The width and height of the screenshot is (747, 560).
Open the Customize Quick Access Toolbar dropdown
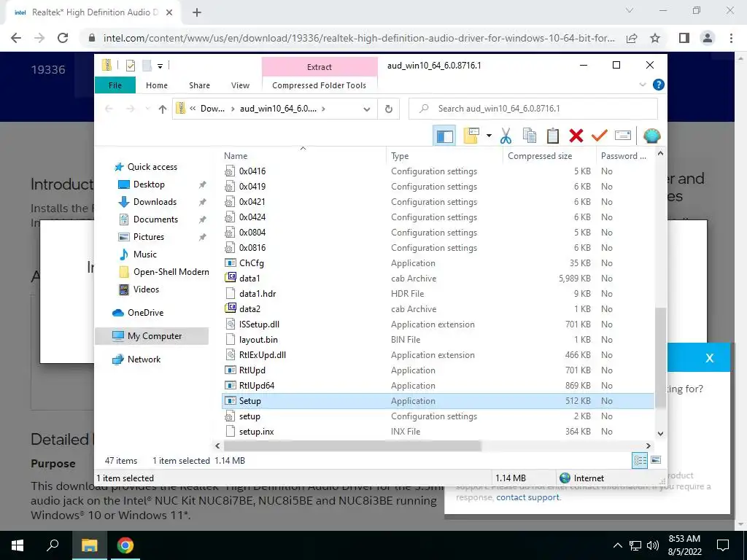[160, 66]
